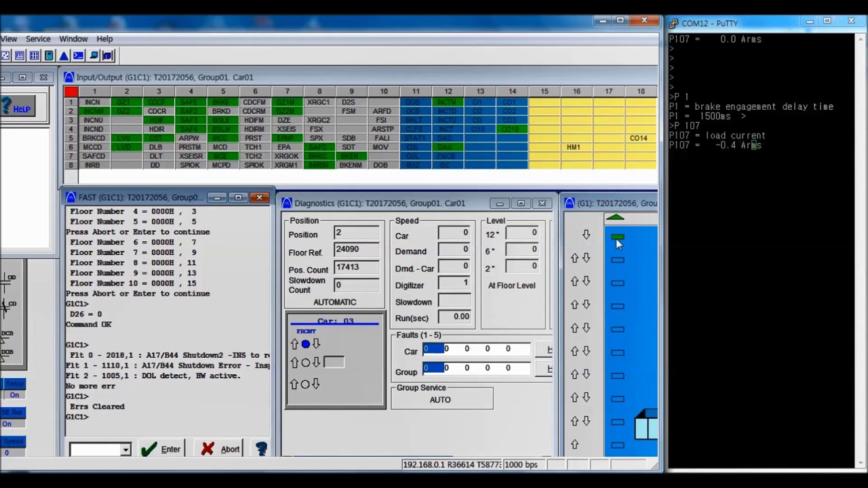This screenshot has width=868, height=488.
Task: Click the top-row down arrow in Car 03
Action: tap(316, 344)
